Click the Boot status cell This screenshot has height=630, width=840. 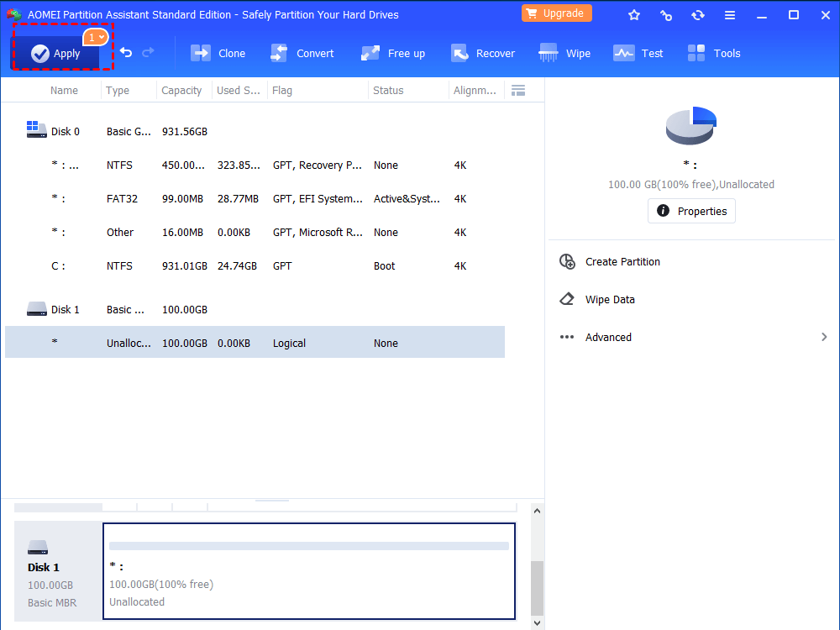(384, 265)
